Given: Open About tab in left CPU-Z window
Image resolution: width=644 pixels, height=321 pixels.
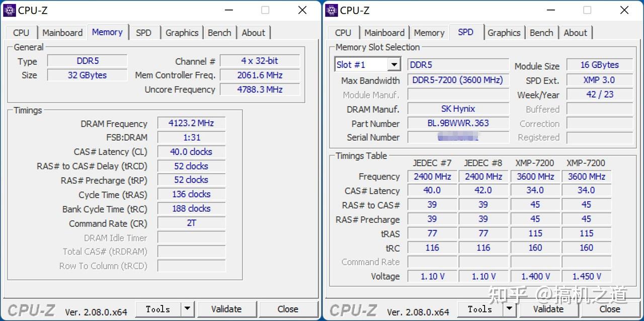Looking at the screenshot, I should [x=253, y=33].
